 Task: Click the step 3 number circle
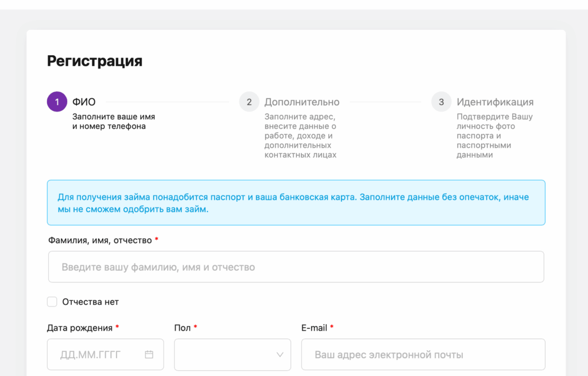click(x=441, y=102)
